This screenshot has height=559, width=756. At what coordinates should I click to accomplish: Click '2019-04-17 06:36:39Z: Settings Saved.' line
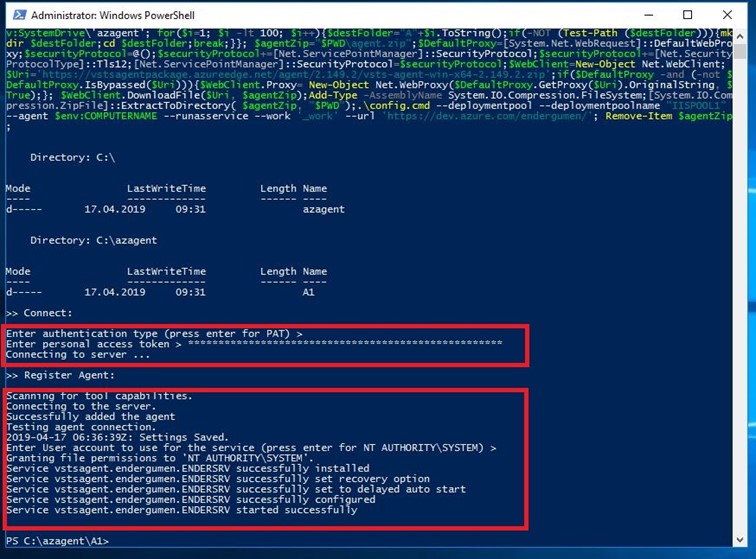click(117, 437)
